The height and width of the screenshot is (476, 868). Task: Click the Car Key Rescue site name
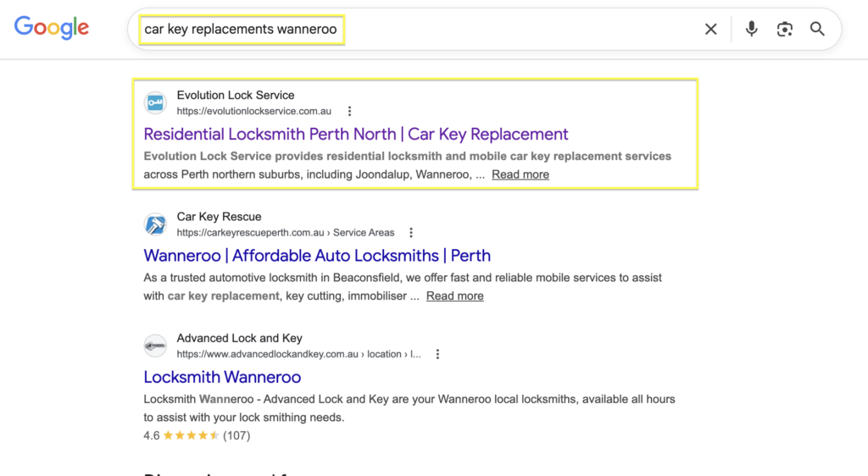(x=219, y=217)
